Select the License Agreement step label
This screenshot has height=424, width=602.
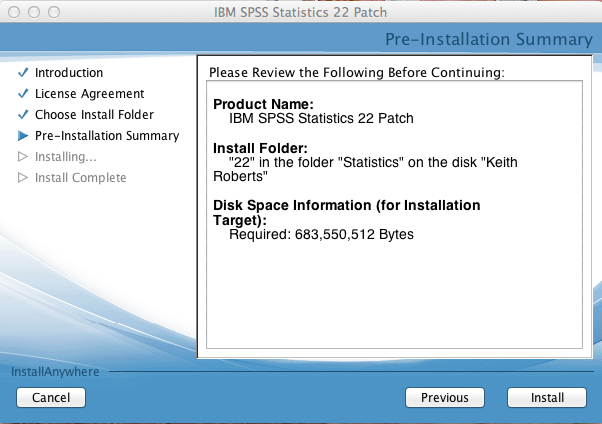pyautogui.click(x=89, y=94)
